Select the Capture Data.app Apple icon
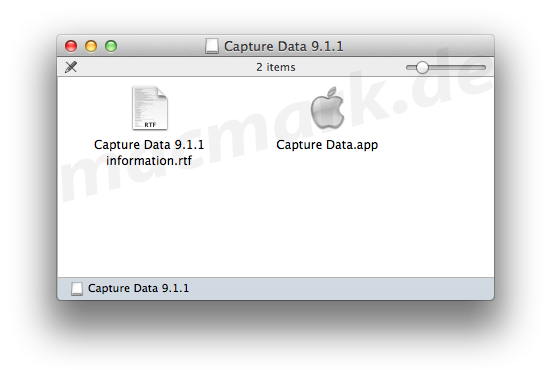This screenshot has height=379, width=551. [x=327, y=108]
